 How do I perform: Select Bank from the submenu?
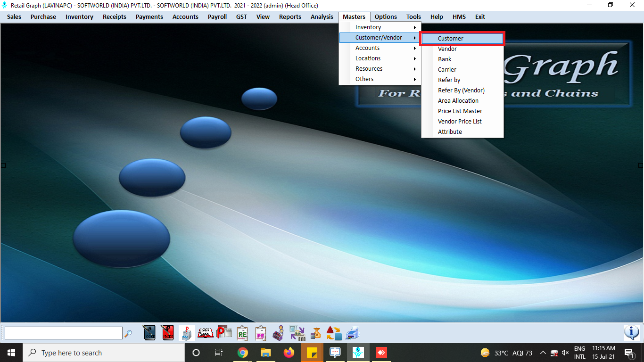click(462, 59)
